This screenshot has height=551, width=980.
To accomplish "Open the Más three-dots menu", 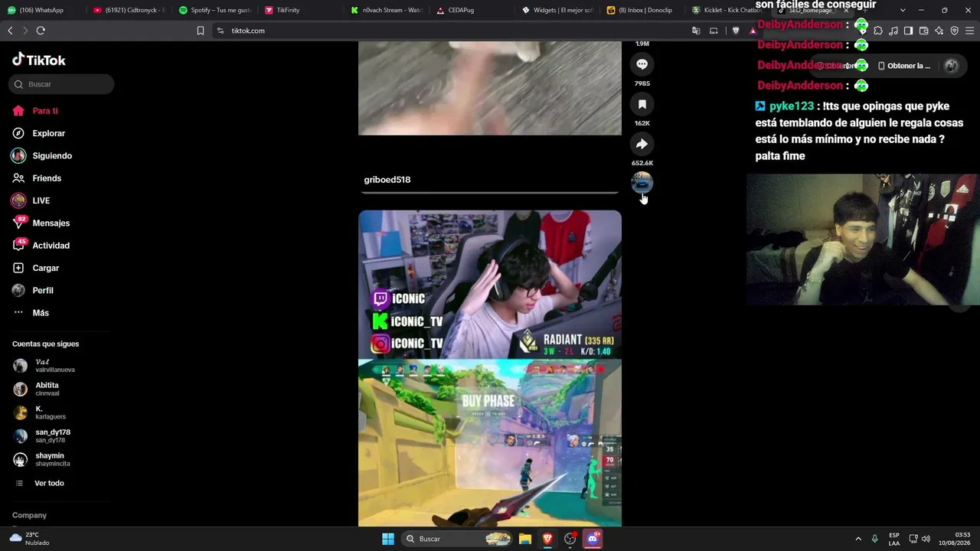I will [18, 313].
